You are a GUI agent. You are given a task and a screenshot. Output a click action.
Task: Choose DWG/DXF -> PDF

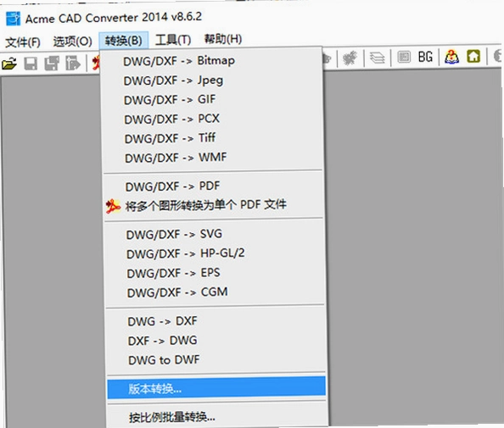click(214, 186)
